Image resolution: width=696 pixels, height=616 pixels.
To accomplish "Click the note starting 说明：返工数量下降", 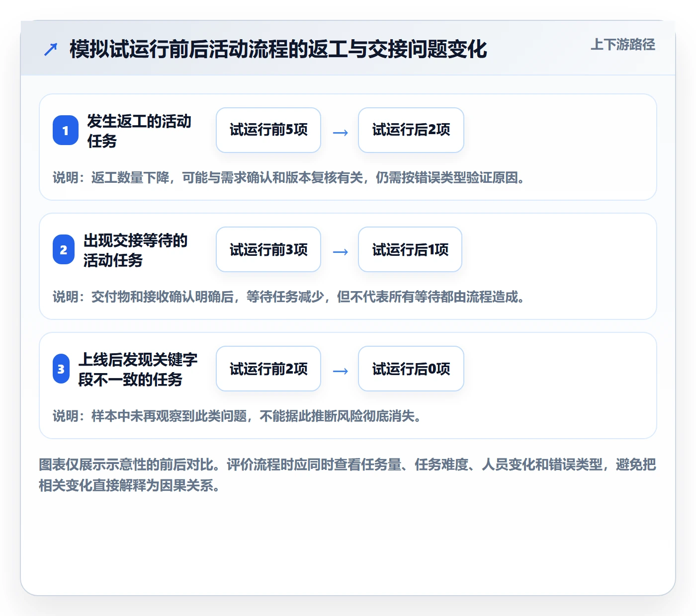I will (x=289, y=178).
